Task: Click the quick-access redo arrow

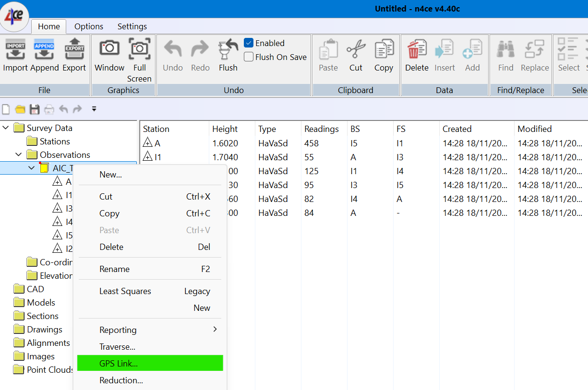Action: point(77,109)
